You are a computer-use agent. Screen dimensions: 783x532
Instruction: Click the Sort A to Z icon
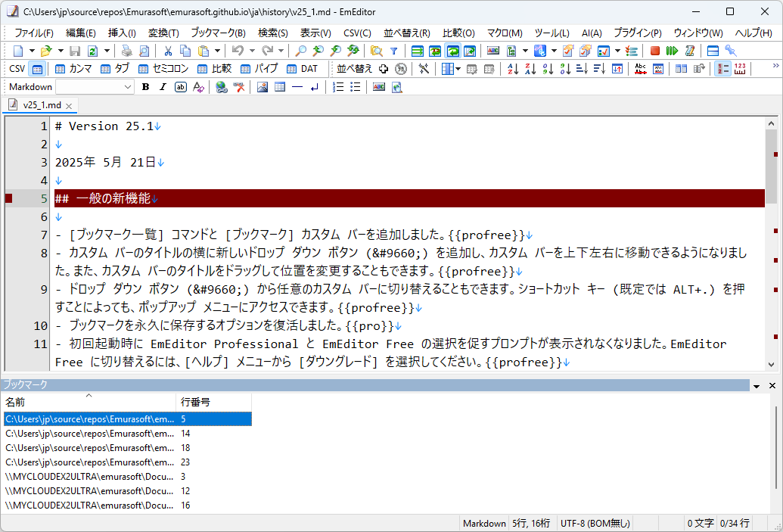pyautogui.click(x=513, y=69)
